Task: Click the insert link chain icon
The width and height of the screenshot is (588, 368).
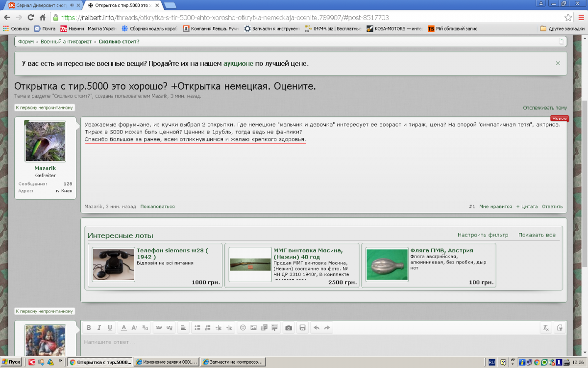Action: point(159,328)
